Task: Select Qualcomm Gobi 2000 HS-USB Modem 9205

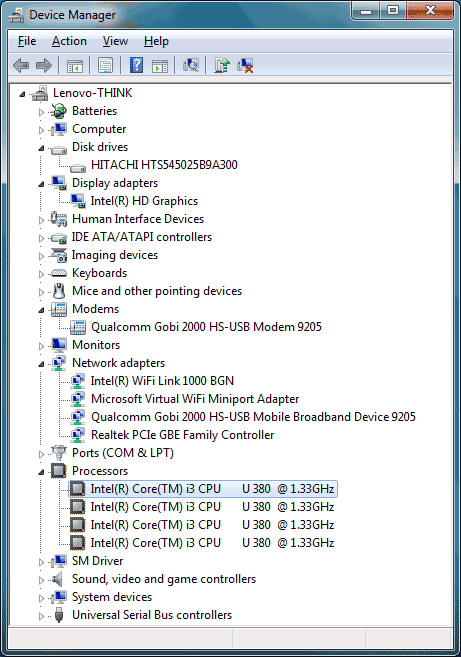Action: (206, 327)
